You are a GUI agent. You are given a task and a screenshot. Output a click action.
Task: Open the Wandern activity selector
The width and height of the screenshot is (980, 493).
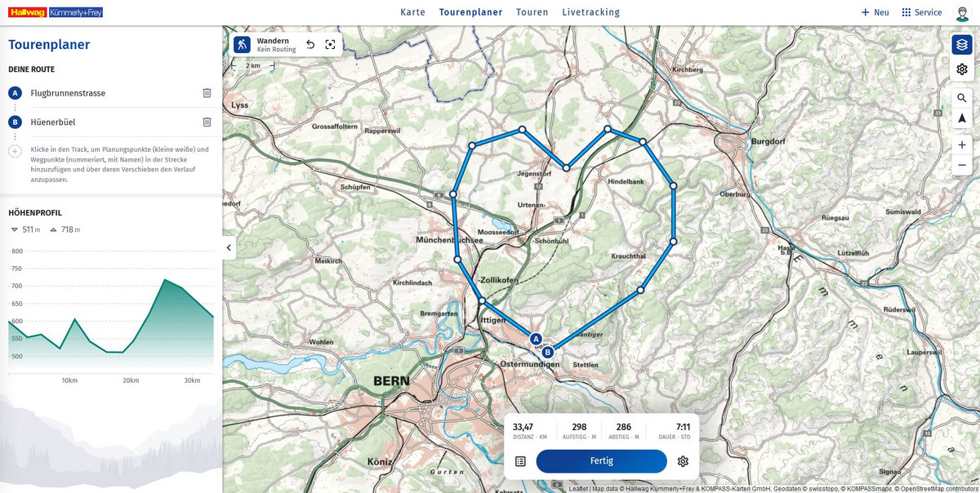[265, 45]
